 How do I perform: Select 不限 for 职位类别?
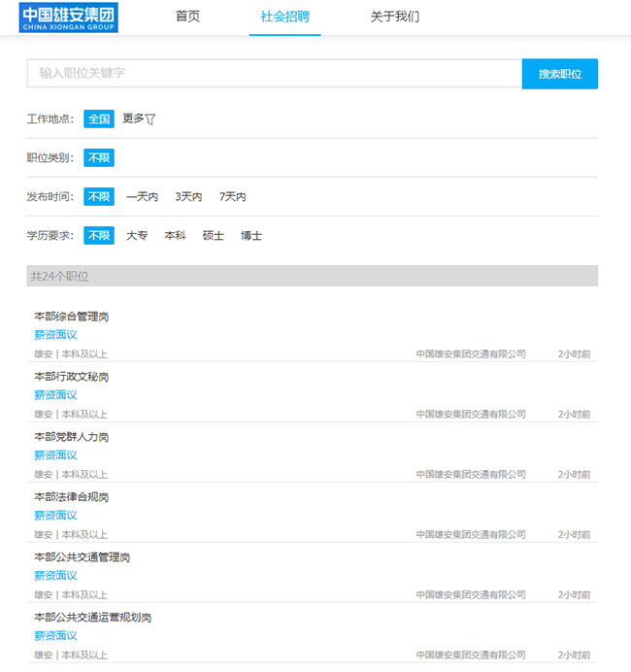coord(99,157)
